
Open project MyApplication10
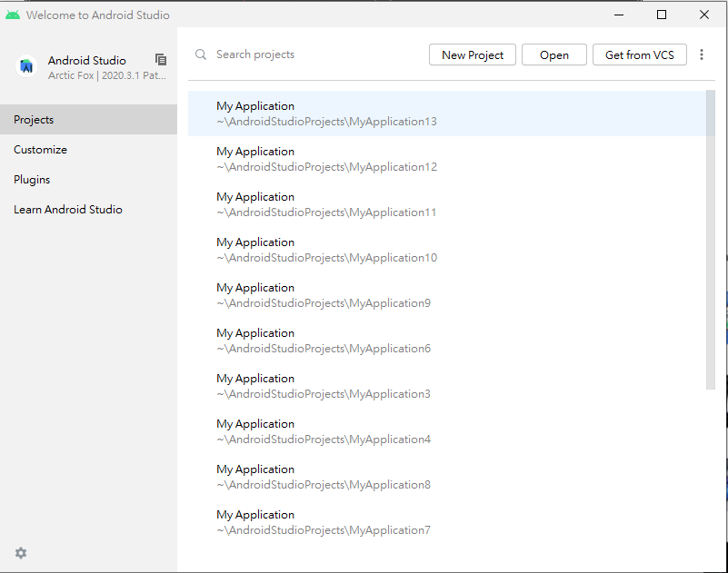pos(447,250)
